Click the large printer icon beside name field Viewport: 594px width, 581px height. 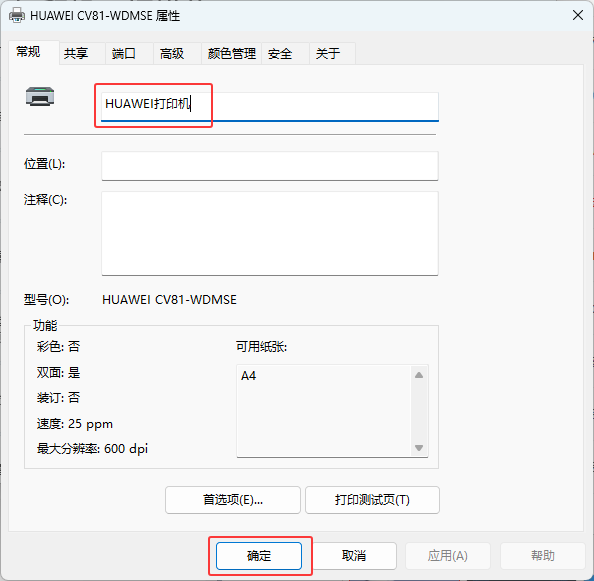click(x=40, y=96)
